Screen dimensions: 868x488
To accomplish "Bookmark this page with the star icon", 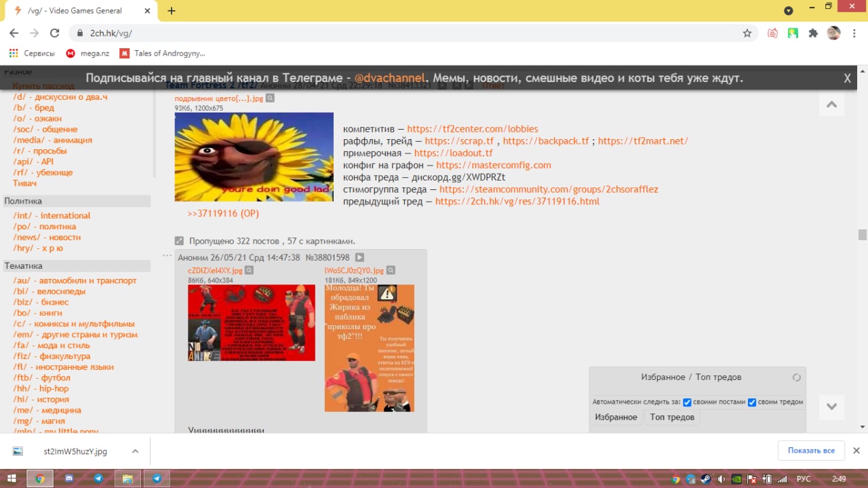I will pyautogui.click(x=747, y=33).
